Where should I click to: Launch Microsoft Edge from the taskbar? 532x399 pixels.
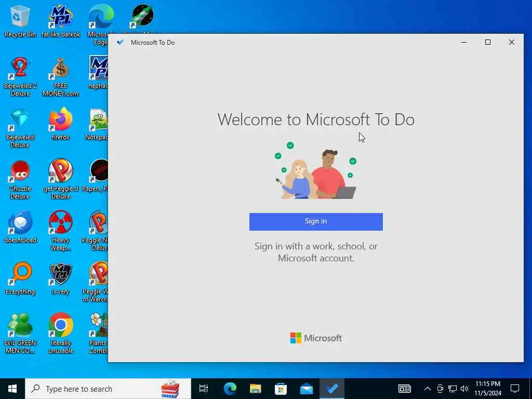point(230,389)
